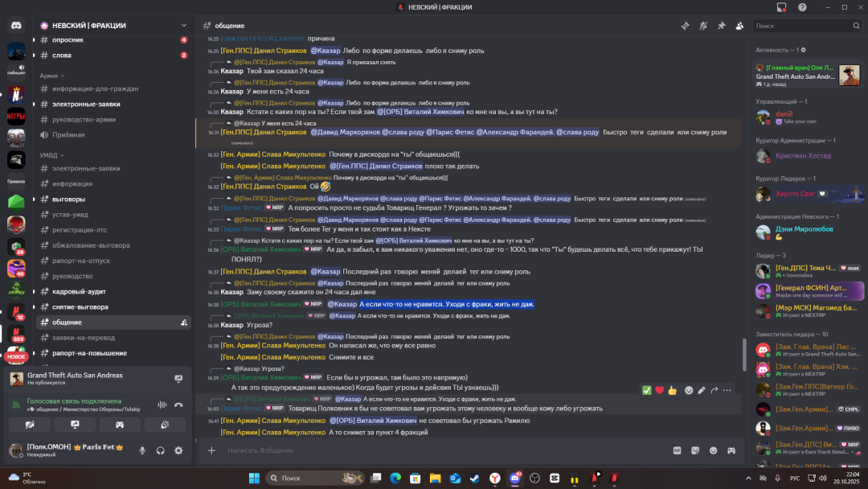Toggle channel notification bell mute
The height and width of the screenshot is (489, 868).
(703, 26)
